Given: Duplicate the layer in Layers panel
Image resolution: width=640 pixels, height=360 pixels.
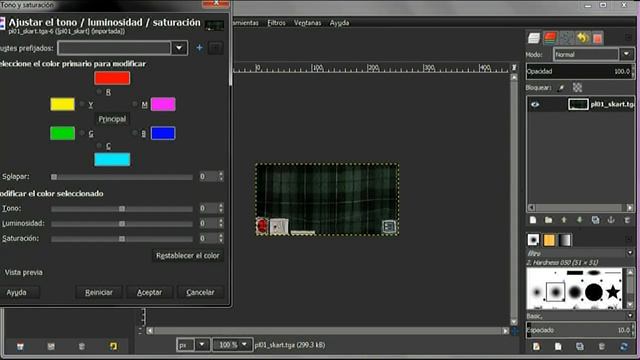Looking at the screenshot, I should click(x=596, y=220).
